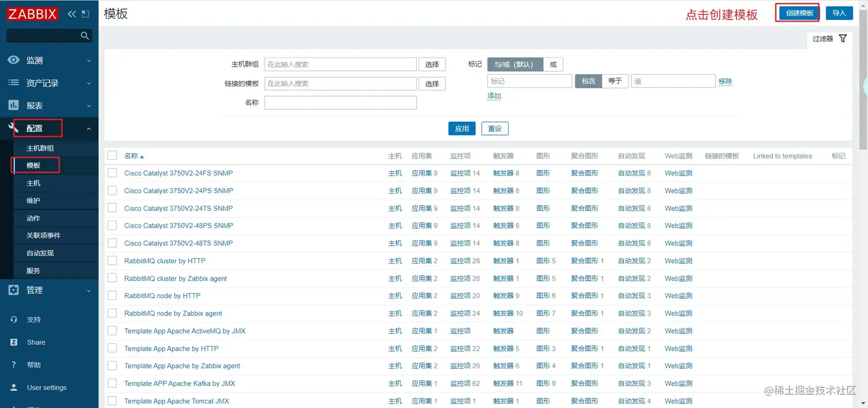868x408 pixels.
Task: Expand the 报表 menu chevron
Action: click(88, 106)
